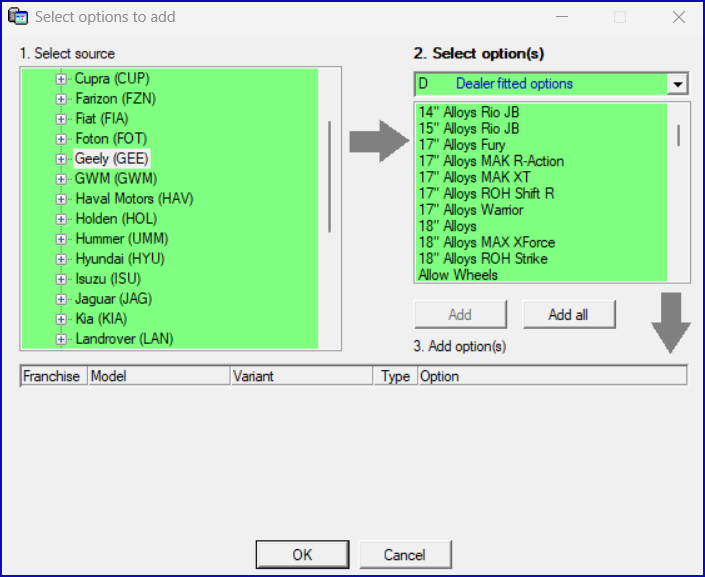The height and width of the screenshot is (577, 705).
Task: Expand the Fiat (FIA) node
Action: (61, 119)
